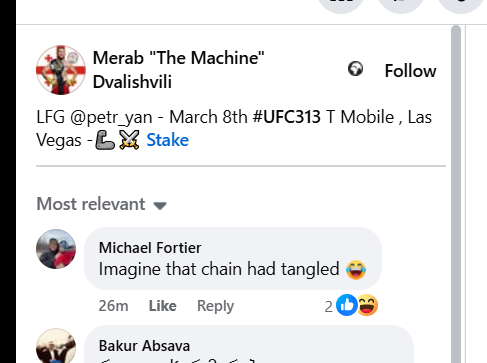Like Michael Fortier's comment
This screenshot has height=363, width=487.
pos(163,306)
